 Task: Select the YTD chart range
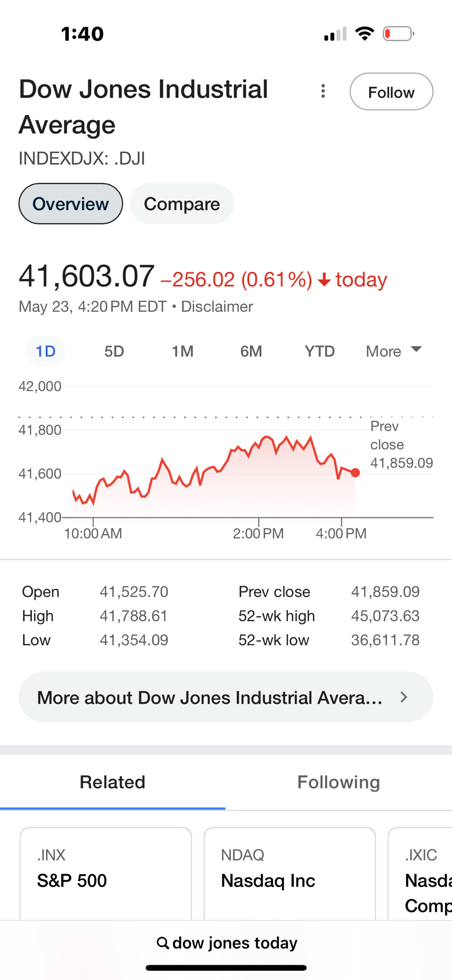[x=320, y=351]
